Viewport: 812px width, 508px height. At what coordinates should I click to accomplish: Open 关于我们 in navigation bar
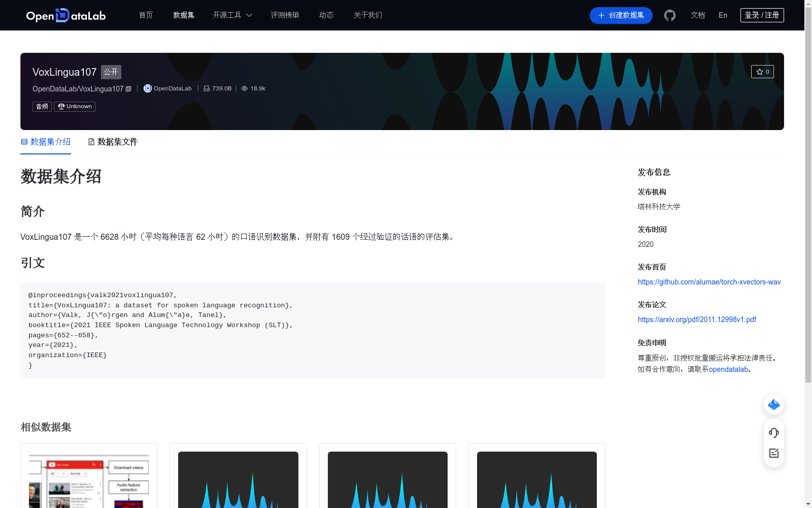coord(368,15)
